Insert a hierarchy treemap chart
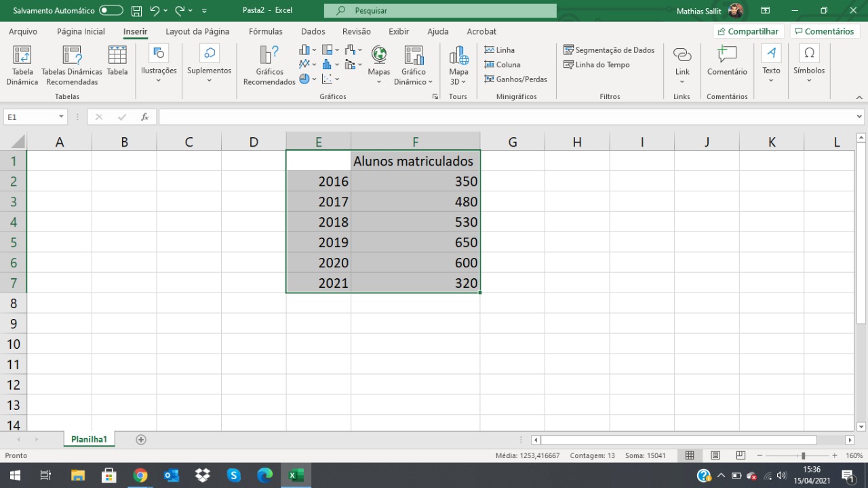868x488 pixels. (x=330, y=50)
